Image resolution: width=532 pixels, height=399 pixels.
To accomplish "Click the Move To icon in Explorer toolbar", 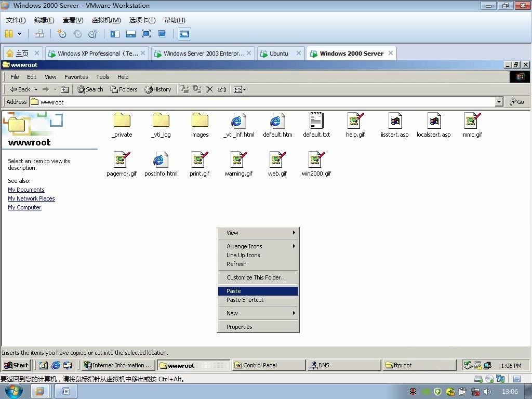I will pos(185,89).
